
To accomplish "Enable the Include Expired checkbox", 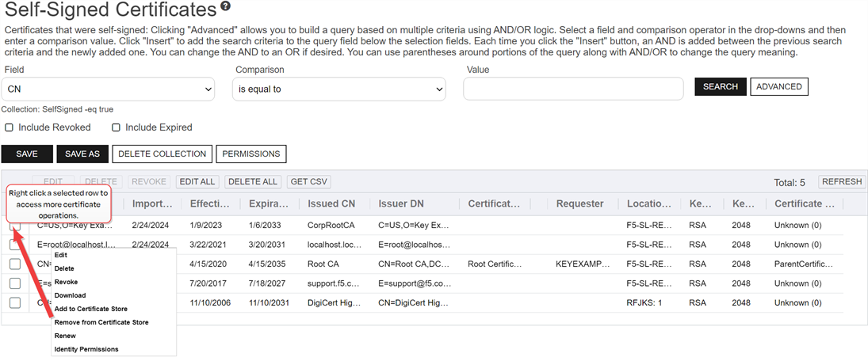I will click(x=116, y=127).
